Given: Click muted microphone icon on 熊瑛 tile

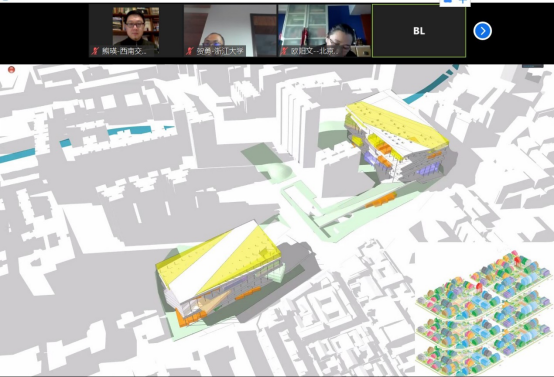Looking at the screenshot, I should coord(95,51).
